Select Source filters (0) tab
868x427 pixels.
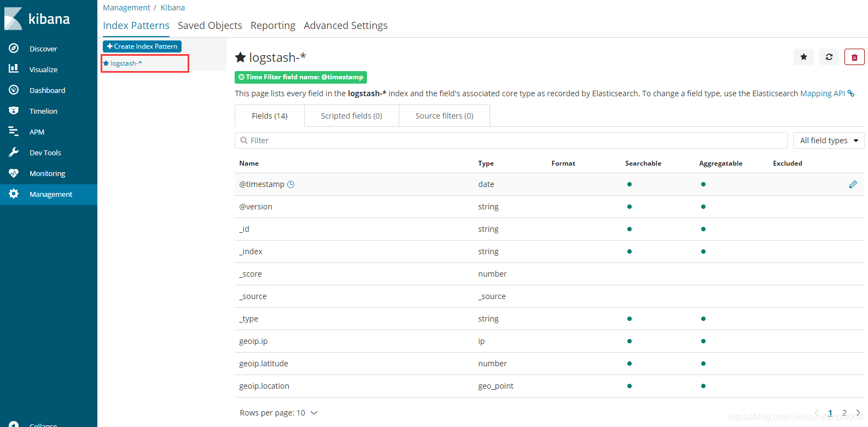[444, 116]
